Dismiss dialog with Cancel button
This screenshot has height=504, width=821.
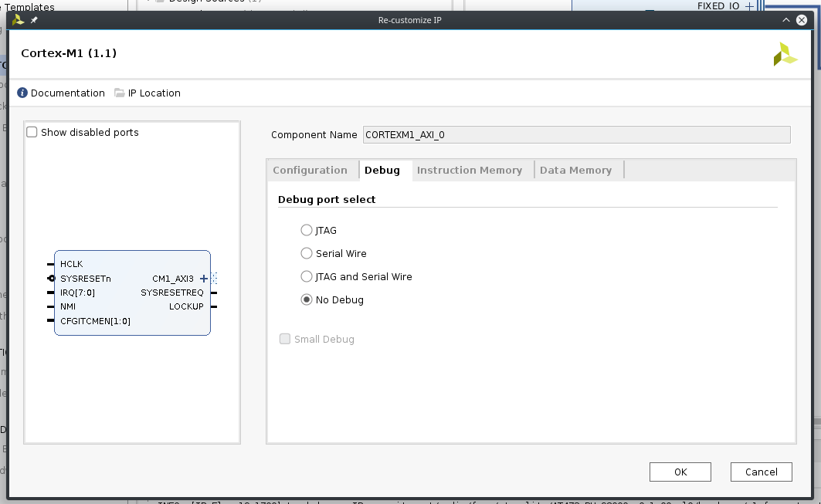click(762, 472)
